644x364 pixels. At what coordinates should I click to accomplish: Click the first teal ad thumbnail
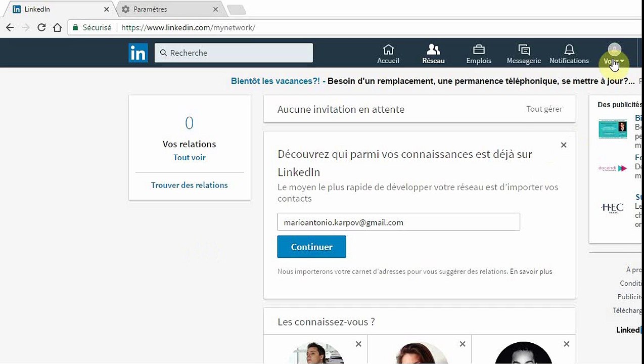[613, 128]
